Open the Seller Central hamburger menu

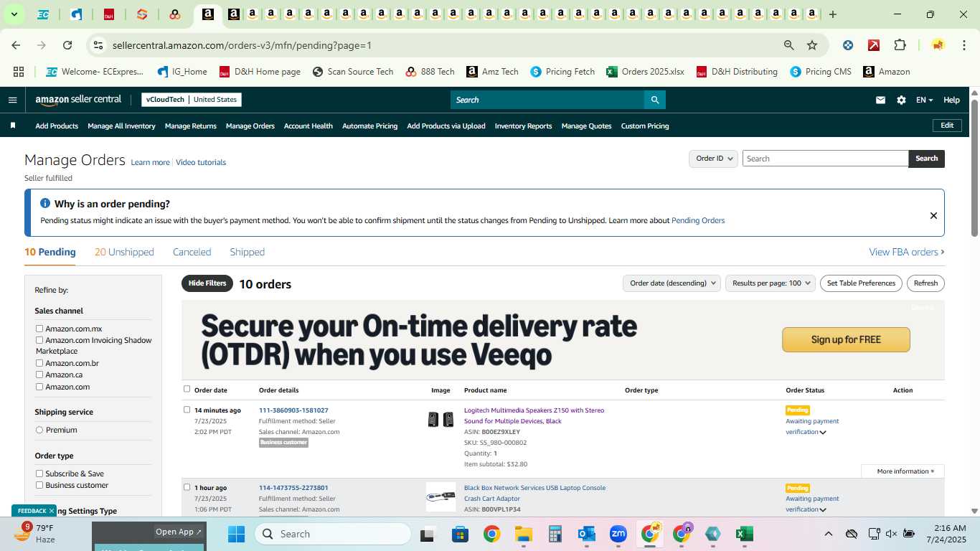tap(12, 100)
